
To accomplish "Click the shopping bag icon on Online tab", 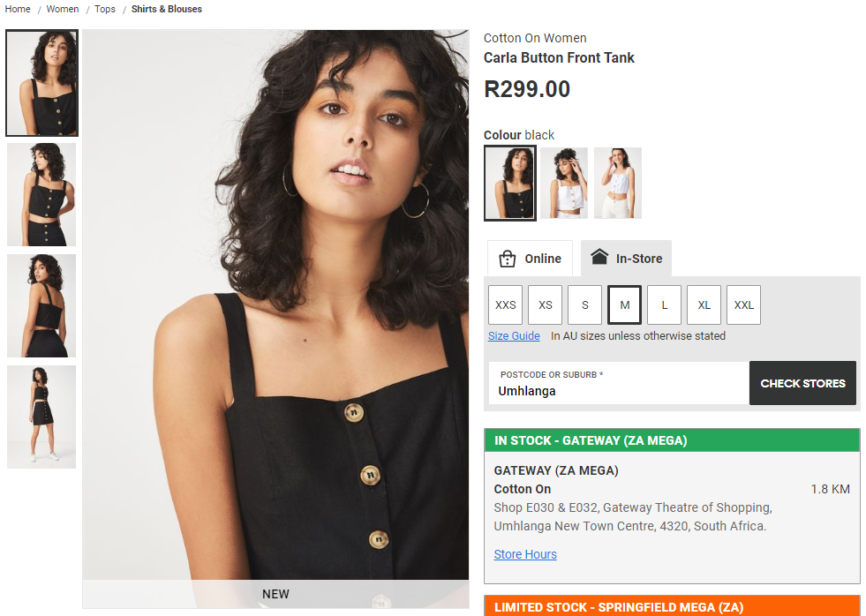I will click(507, 259).
